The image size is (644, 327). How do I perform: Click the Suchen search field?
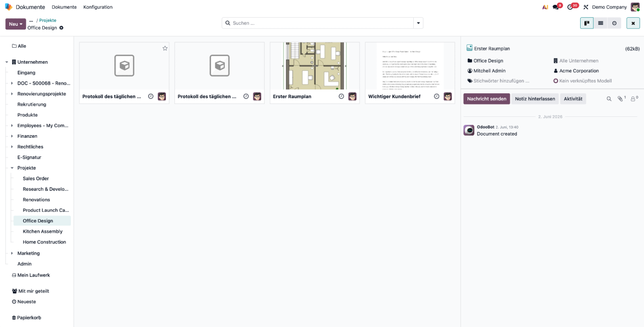click(322, 23)
